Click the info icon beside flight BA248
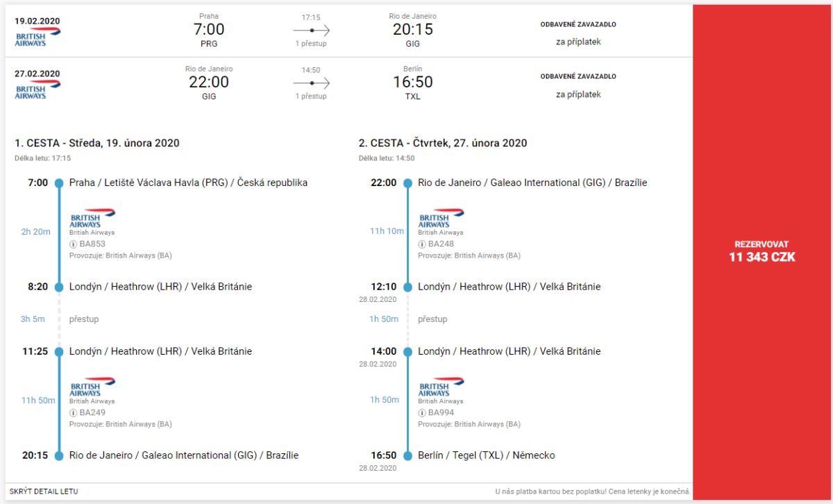Image resolution: width=833 pixels, height=504 pixels. point(421,244)
